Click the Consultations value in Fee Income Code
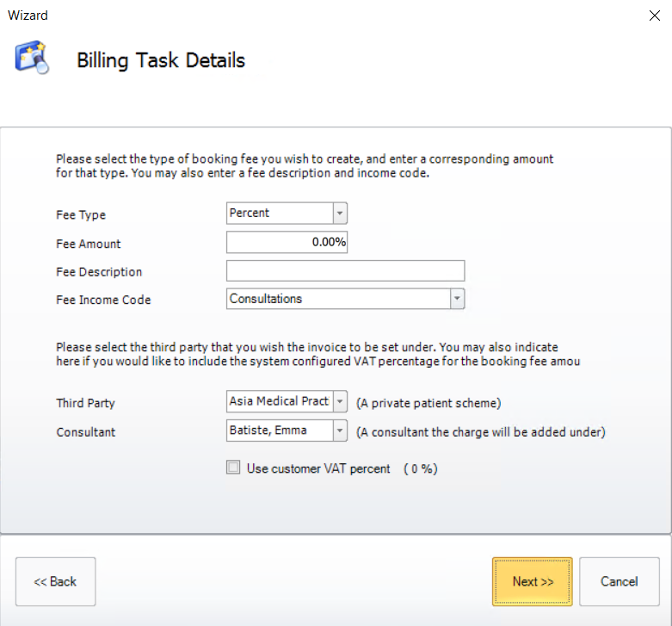This screenshot has height=626, width=672. (x=337, y=299)
